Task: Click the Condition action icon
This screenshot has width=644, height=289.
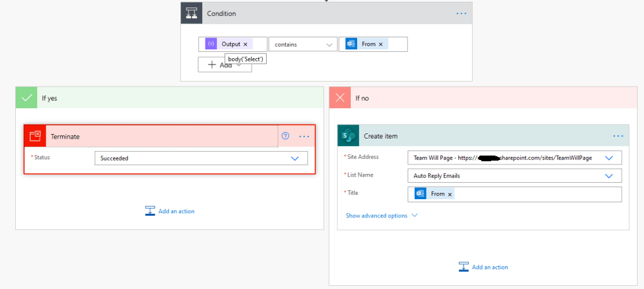Action: click(192, 13)
